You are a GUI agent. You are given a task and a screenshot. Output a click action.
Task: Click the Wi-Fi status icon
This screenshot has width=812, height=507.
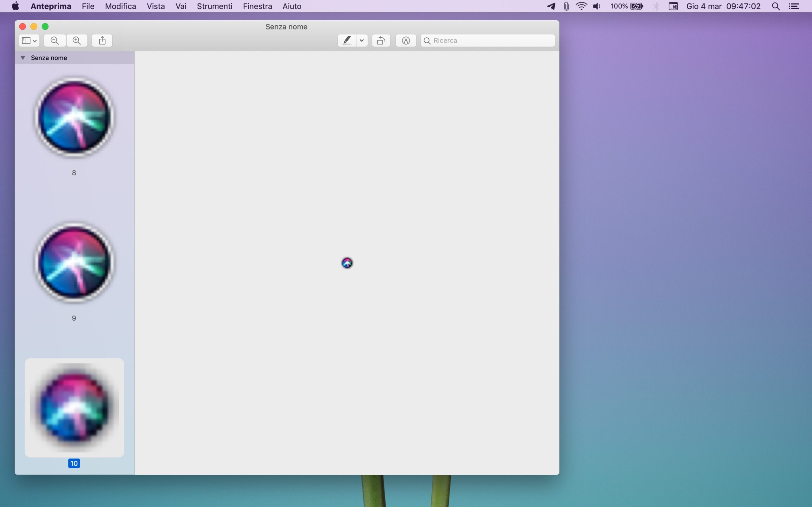(x=581, y=6)
